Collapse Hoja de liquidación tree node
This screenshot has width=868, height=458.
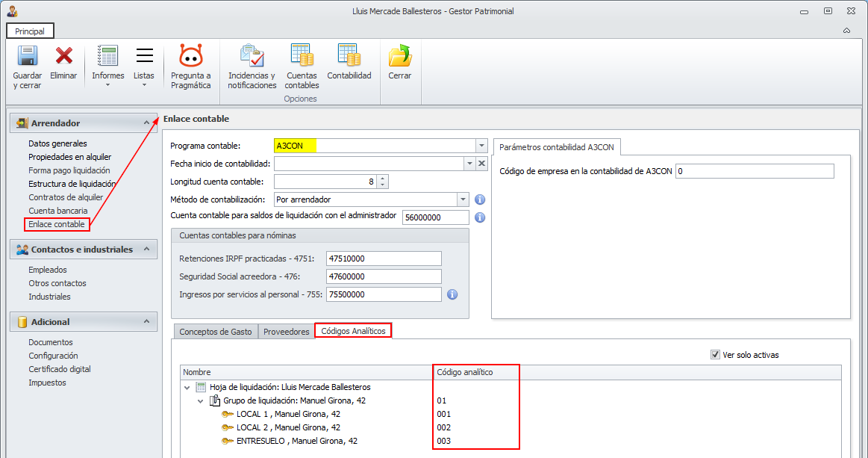click(x=187, y=388)
